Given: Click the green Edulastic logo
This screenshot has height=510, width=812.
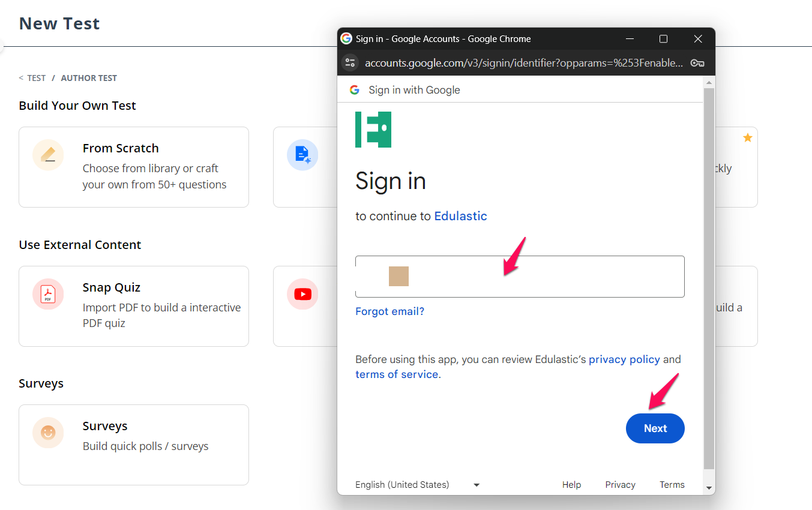Looking at the screenshot, I should coord(373,130).
